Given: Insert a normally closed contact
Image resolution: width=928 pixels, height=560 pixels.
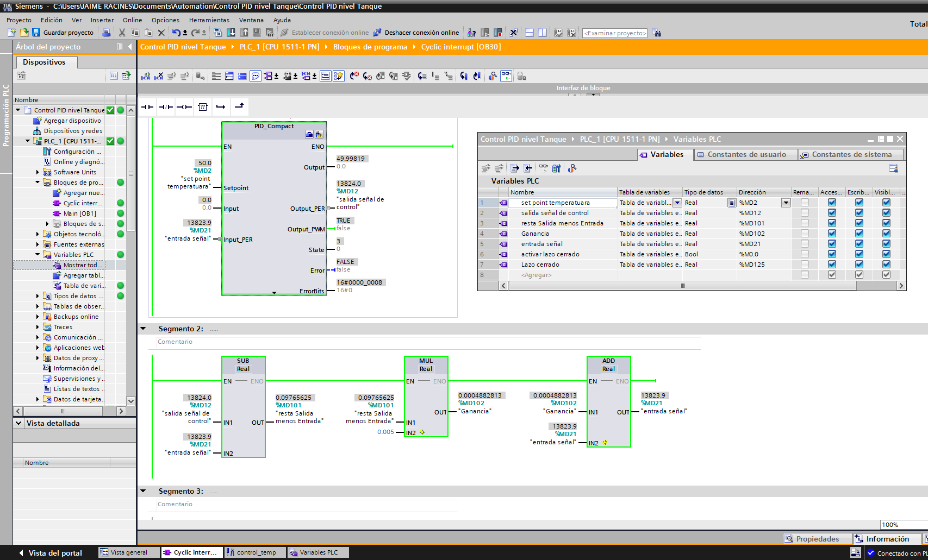Looking at the screenshot, I should click(x=166, y=107).
